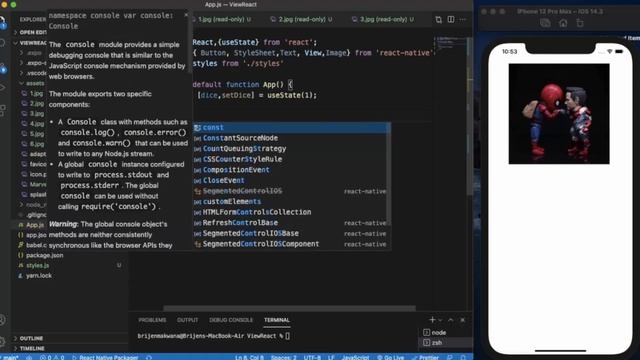Collapse the ViewReact project folder
The height and width of the screenshot is (360, 640).
[31, 42]
